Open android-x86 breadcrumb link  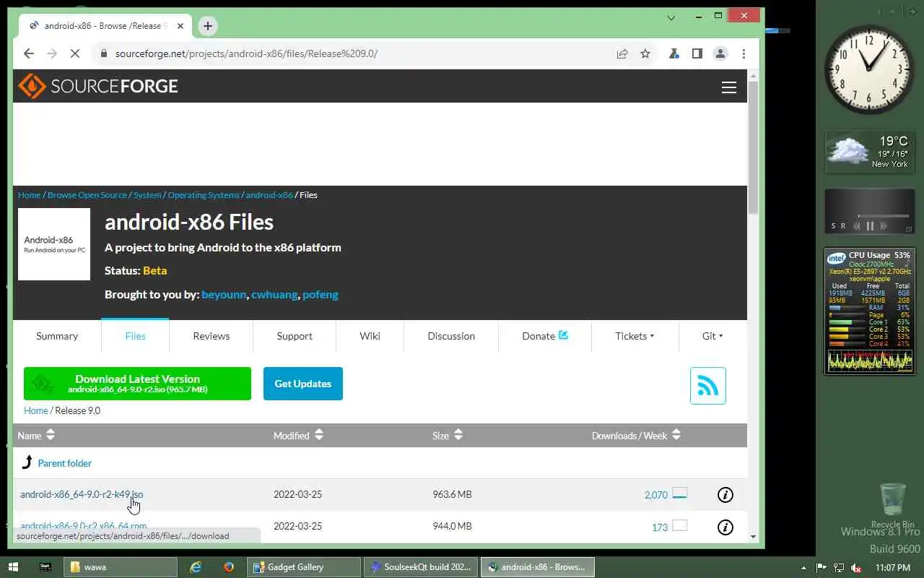click(269, 195)
